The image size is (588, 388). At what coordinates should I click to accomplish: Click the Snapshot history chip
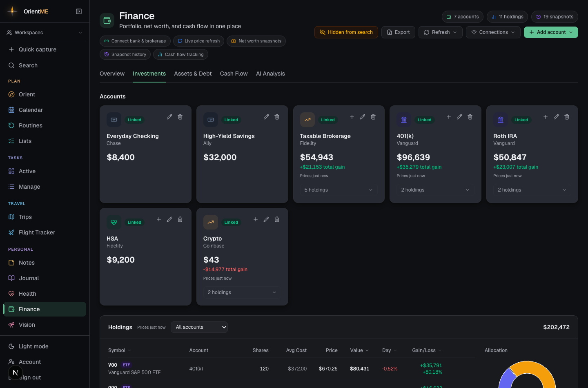pos(125,54)
